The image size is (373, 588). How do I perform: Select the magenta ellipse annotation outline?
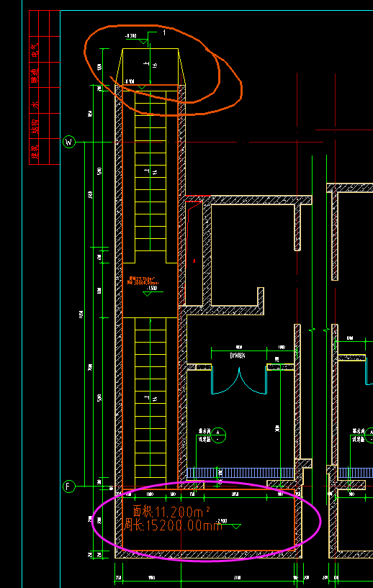(x=207, y=521)
